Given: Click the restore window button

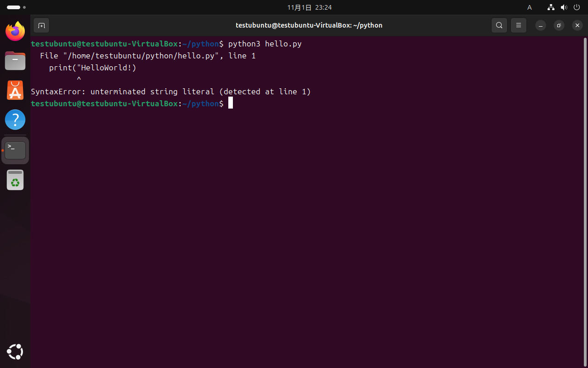Looking at the screenshot, I should (x=559, y=25).
